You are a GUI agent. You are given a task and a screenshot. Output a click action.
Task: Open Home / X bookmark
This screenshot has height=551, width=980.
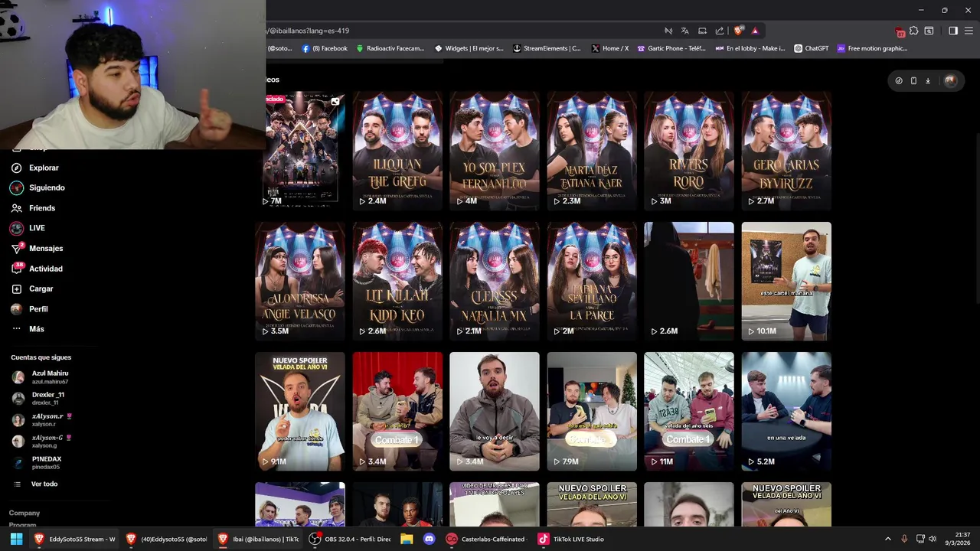[x=610, y=48]
